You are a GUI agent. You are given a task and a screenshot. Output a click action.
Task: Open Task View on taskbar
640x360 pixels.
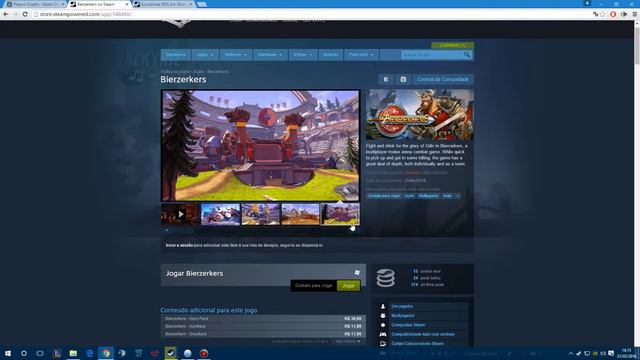[40, 353]
